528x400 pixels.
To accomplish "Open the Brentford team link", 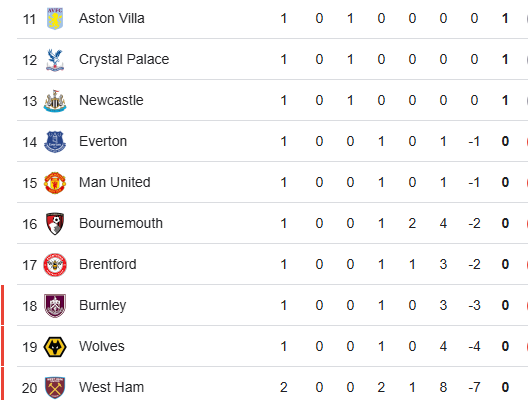I will [x=108, y=265].
